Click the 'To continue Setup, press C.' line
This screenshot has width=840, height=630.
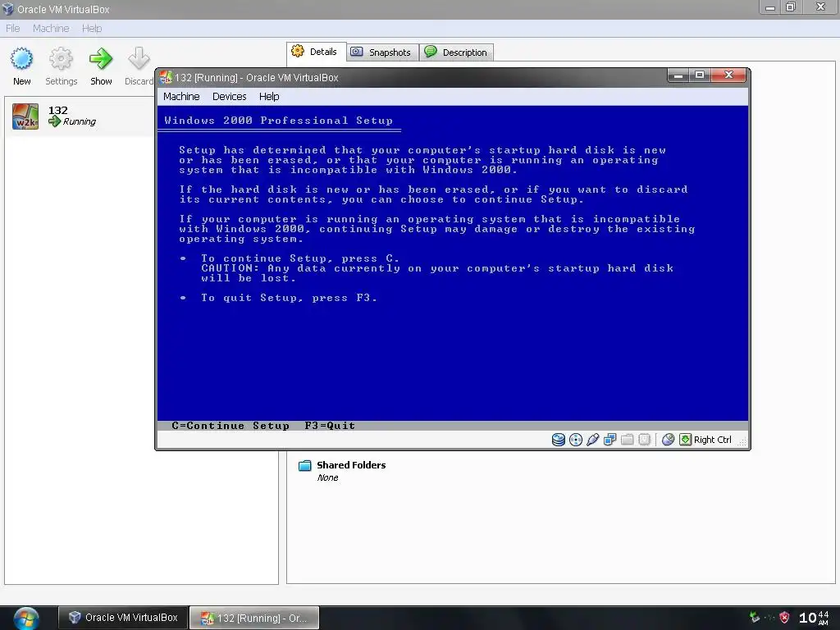click(x=300, y=258)
